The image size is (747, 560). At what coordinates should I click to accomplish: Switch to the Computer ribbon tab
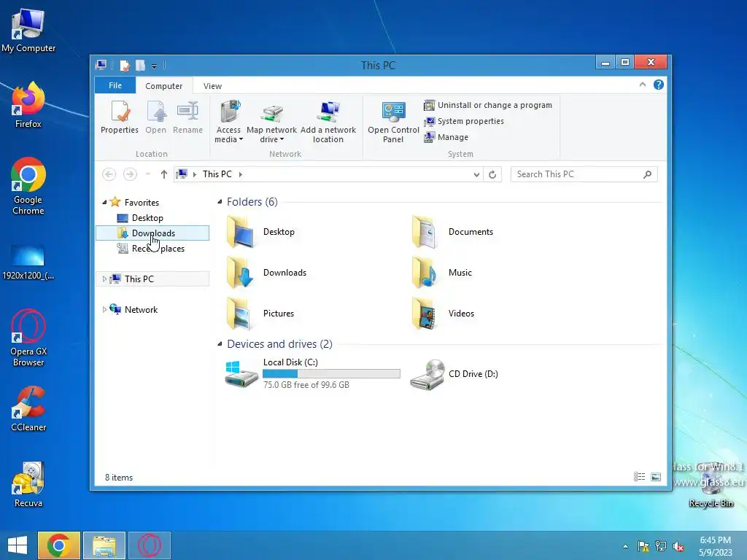164,86
